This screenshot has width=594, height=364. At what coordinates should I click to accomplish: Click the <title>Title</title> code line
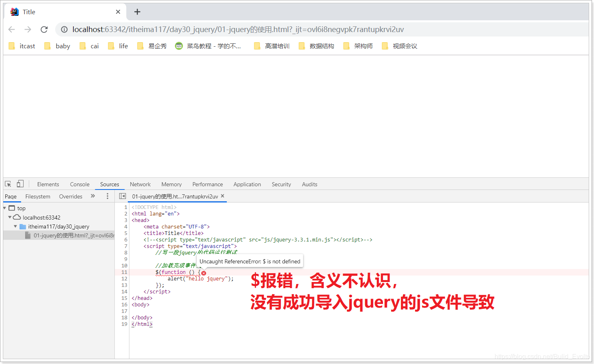coord(173,233)
